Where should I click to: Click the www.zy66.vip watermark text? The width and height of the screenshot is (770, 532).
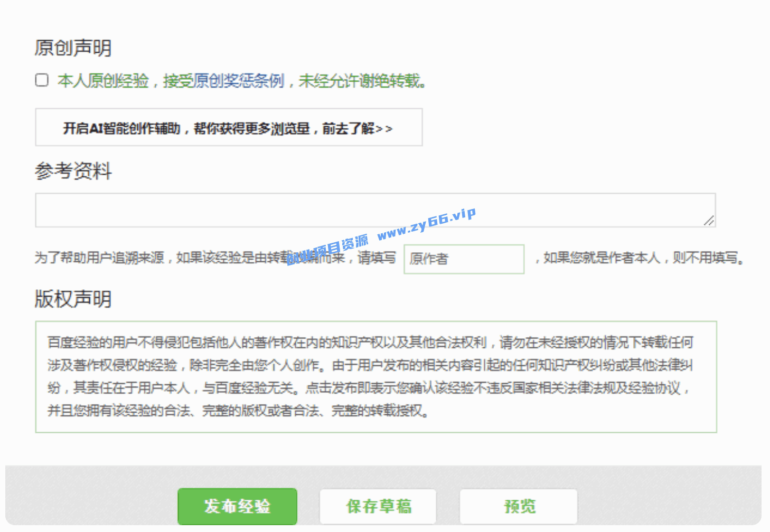coord(426,224)
